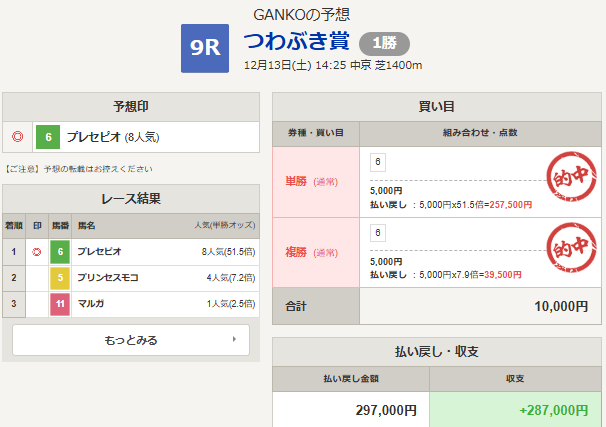Select horse name マルガ
The height and width of the screenshot is (427, 606).
pyautogui.click(x=91, y=304)
